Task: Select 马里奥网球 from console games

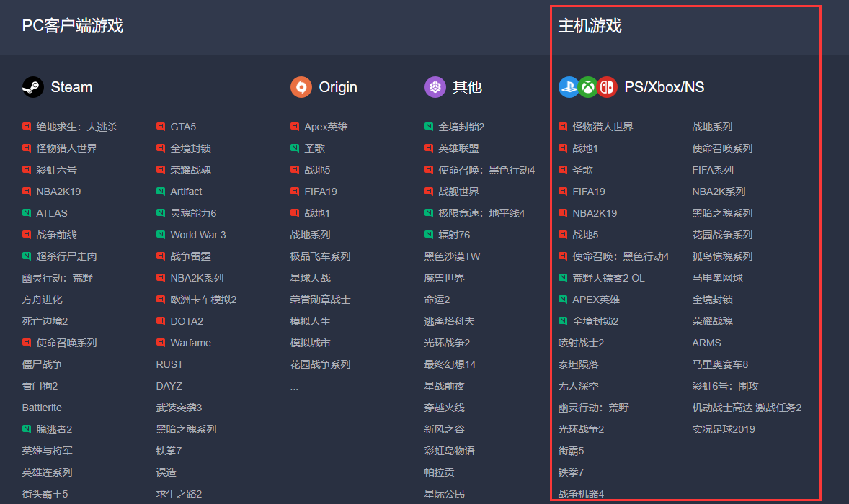Action: point(717,278)
